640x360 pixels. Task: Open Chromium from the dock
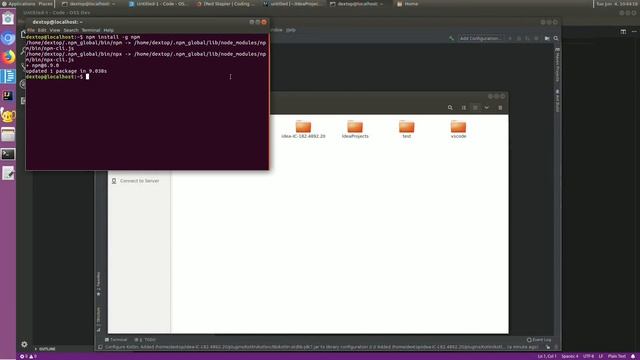(8, 38)
